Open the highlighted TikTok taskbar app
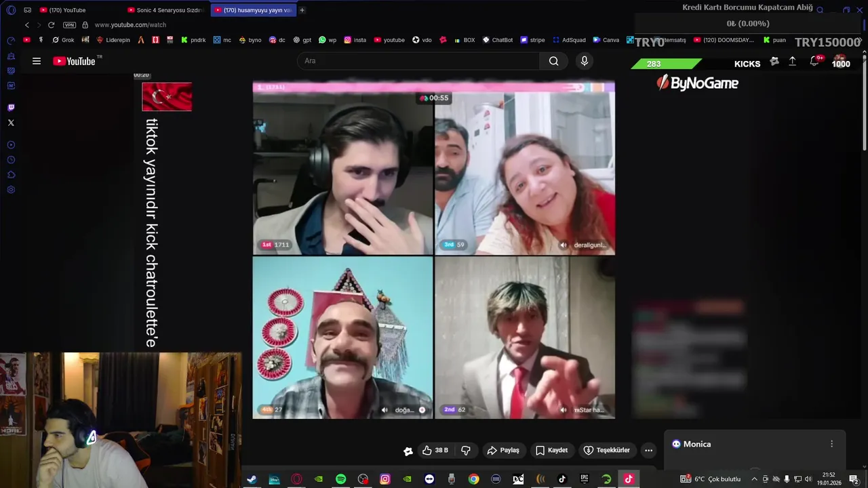The width and height of the screenshot is (868, 488). tap(629, 479)
